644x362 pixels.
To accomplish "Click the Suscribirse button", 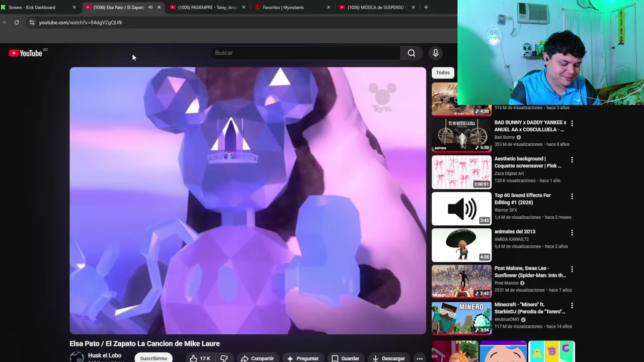I will pos(153,358).
